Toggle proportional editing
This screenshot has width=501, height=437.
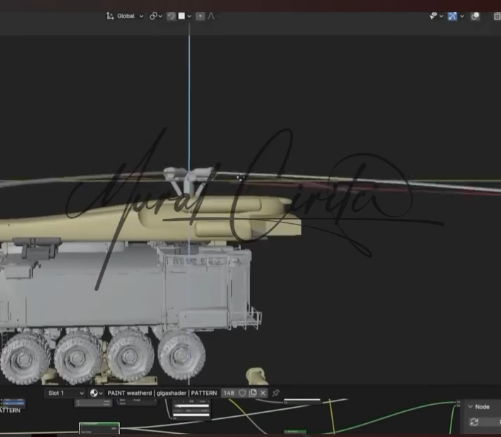click(x=200, y=16)
